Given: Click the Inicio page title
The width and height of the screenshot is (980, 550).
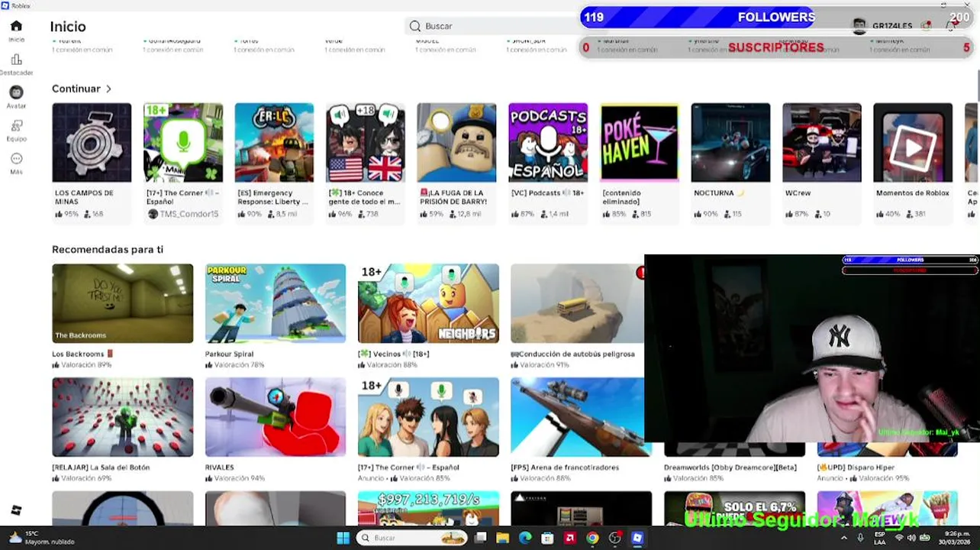Looking at the screenshot, I should [68, 27].
